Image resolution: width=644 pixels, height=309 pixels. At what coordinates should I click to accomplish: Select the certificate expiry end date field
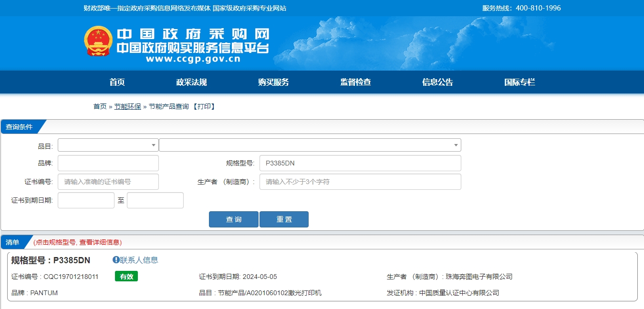click(155, 200)
